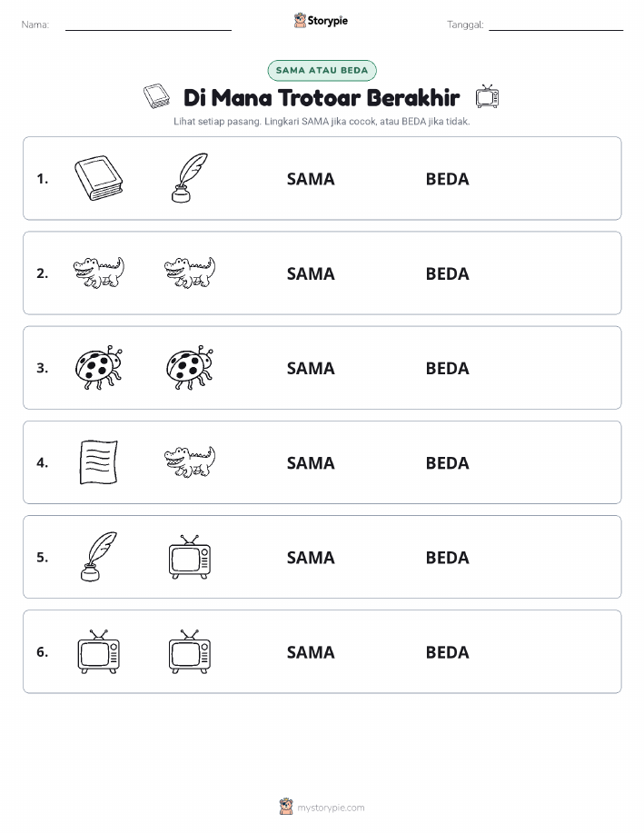Click the quill and inkwell in row 1
Image resolution: width=644 pixels, height=833 pixels.
point(190,178)
